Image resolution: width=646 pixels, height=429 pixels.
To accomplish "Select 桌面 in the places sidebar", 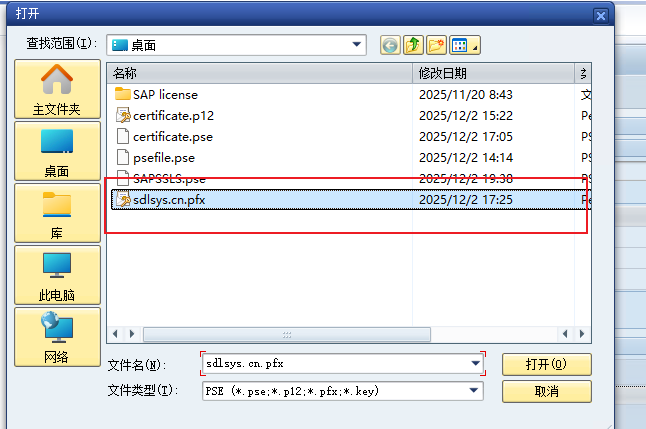I will click(x=57, y=151).
